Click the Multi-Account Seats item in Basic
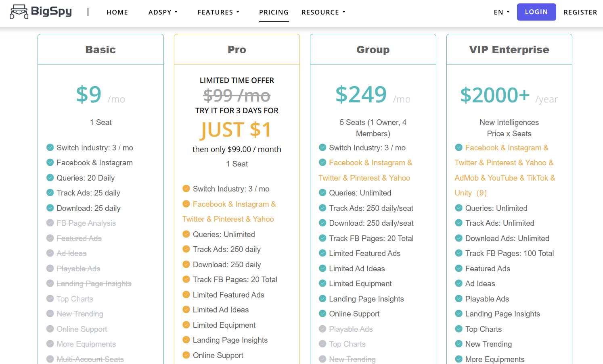Screen dimensions: 603x364 click(90, 359)
